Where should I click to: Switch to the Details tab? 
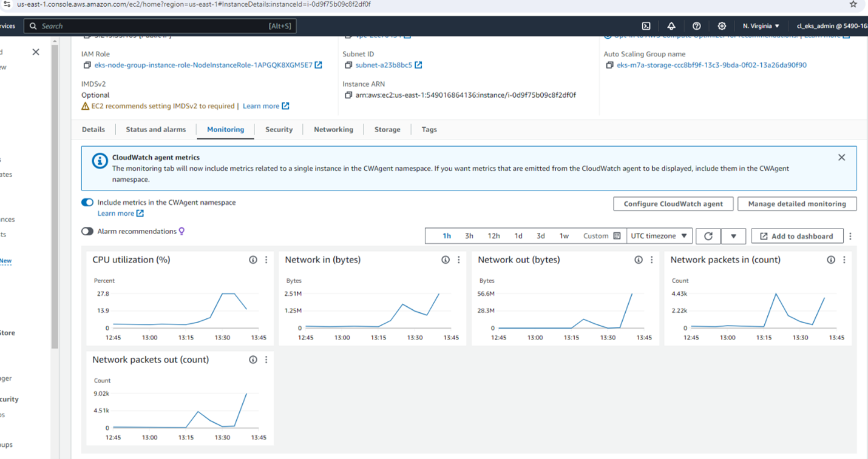[x=93, y=129]
